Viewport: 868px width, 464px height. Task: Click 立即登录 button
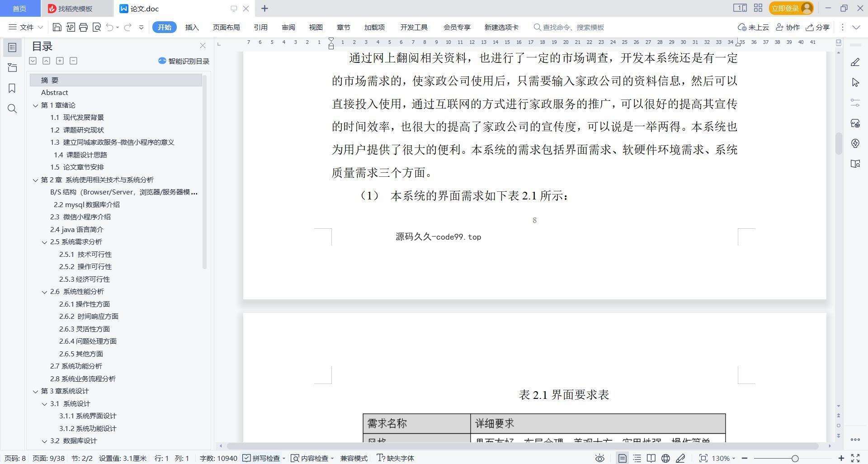(x=791, y=8)
